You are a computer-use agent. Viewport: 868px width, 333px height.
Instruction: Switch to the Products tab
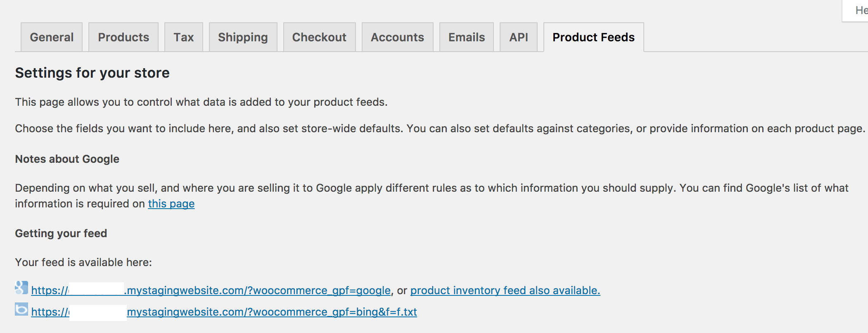pyautogui.click(x=123, y=37)
